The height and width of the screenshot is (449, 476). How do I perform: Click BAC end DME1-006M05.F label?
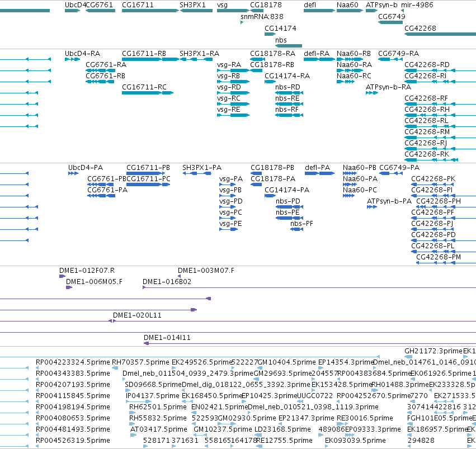pyautogui.click(x=94, y=282)
